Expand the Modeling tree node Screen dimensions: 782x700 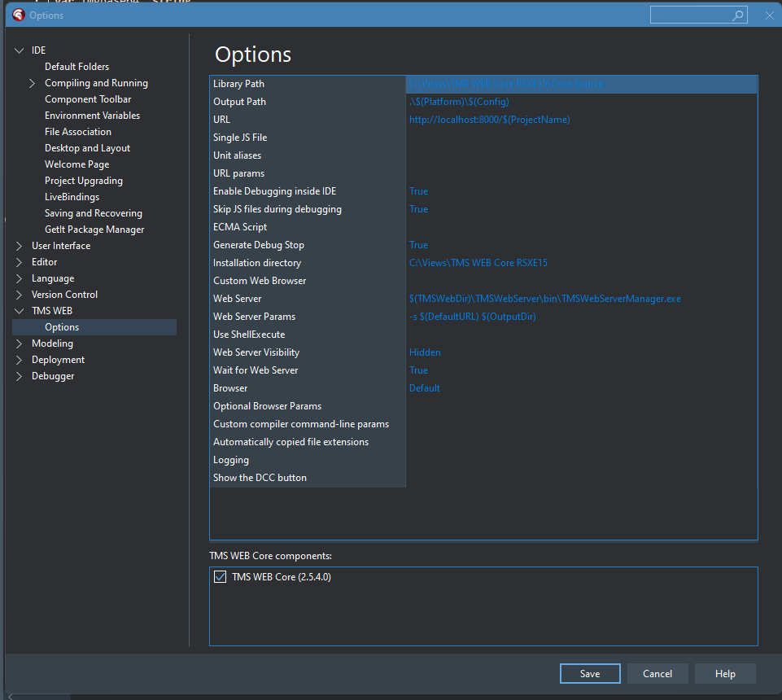(x=20, y=343)
